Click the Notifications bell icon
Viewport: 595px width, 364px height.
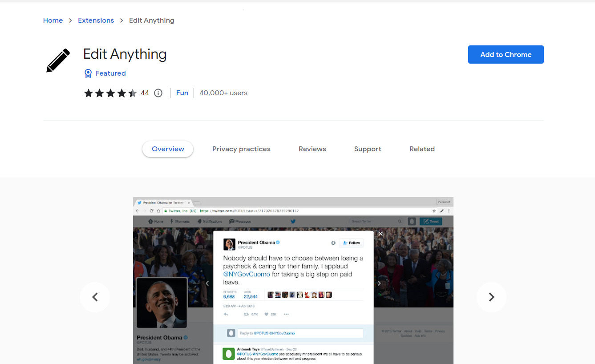click(x=200, y=221)
